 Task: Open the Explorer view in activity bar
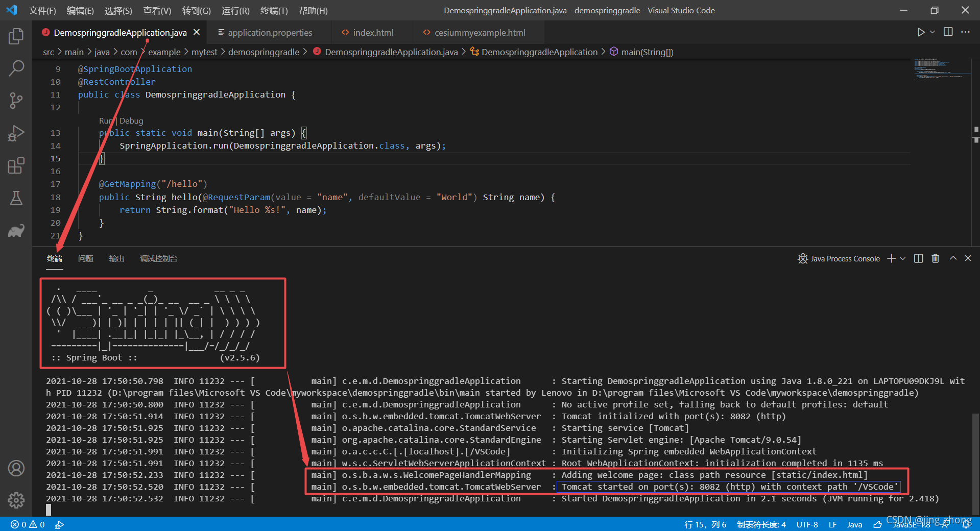coord(16,36)
